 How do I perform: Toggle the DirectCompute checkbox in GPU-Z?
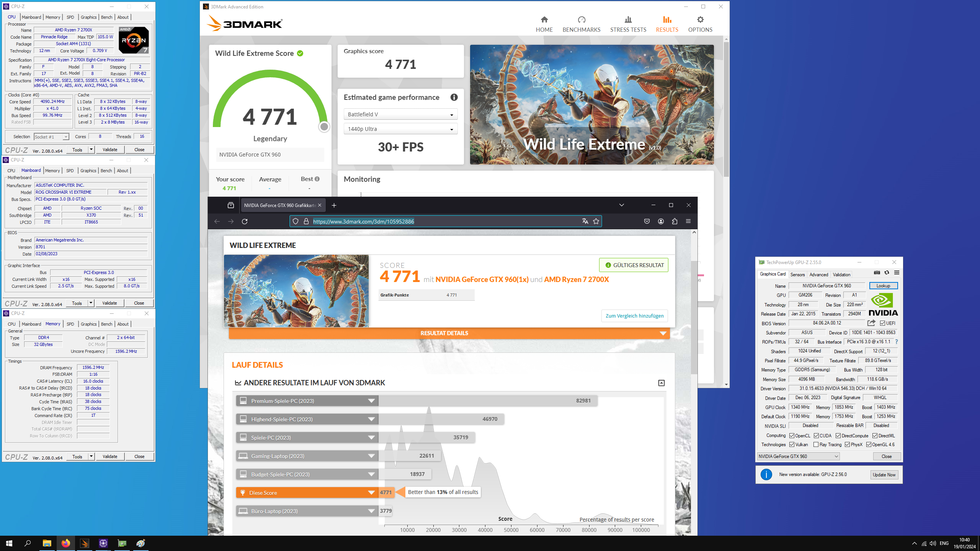[838, 436]
